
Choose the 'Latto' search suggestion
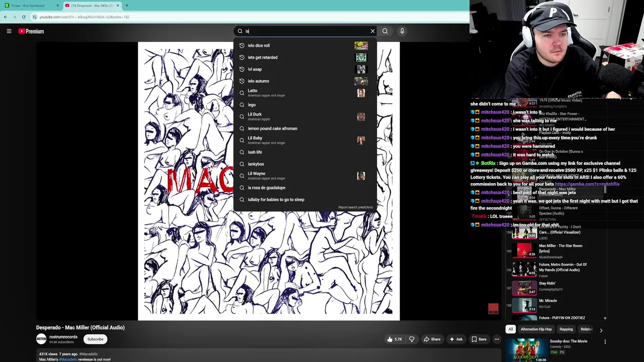305,93
